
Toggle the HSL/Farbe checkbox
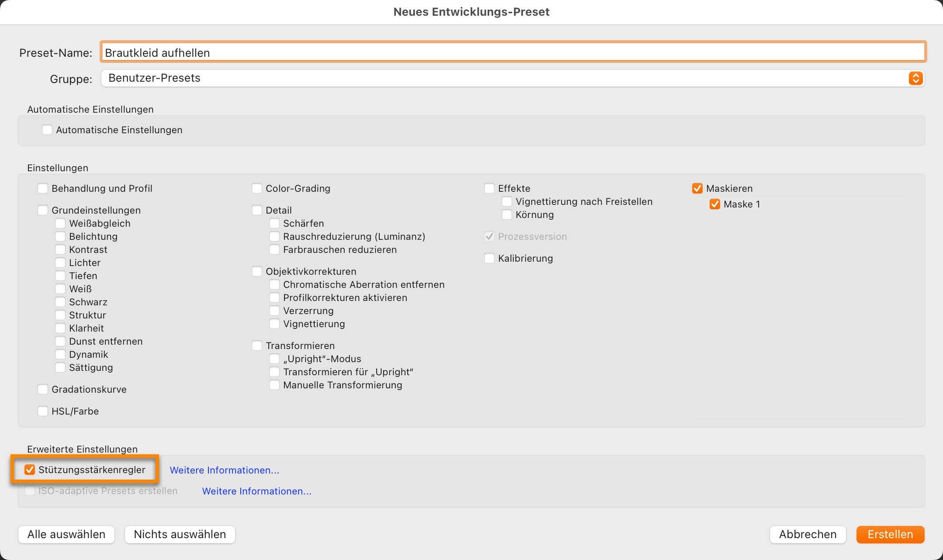click(43, 411)
